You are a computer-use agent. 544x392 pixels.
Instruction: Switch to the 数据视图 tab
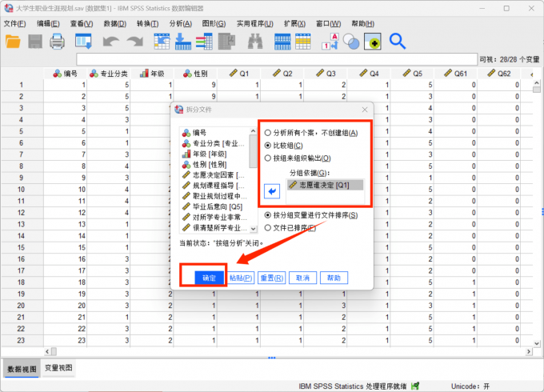coord(22,369)
